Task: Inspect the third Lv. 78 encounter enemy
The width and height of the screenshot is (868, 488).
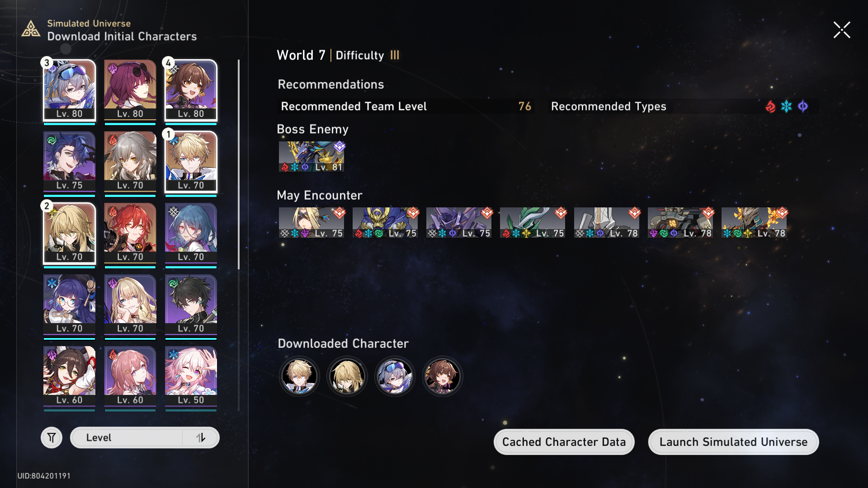Action: tap(754, 223)
